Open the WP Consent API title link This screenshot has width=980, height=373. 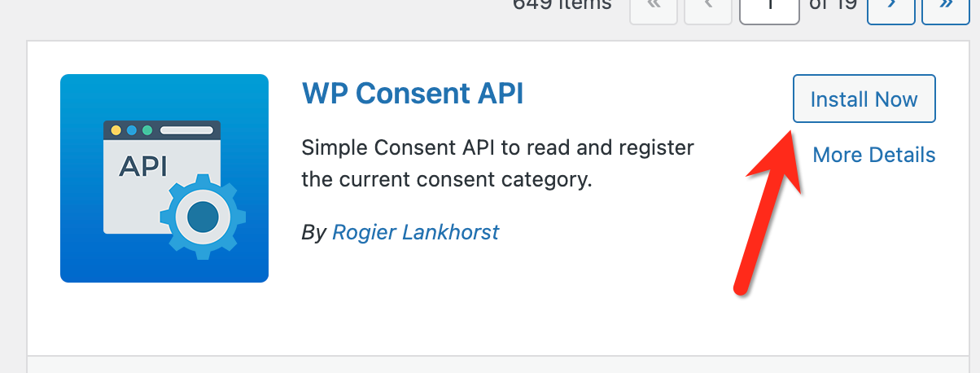point(412,94)
